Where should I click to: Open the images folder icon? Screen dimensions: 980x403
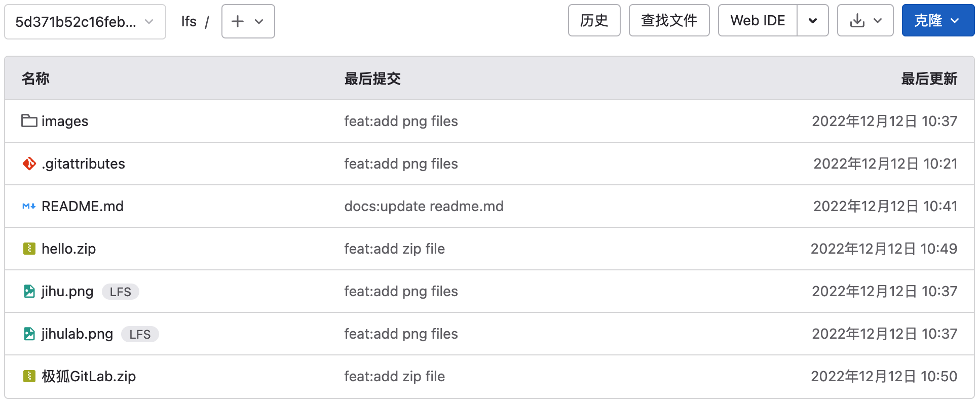point(29,121)
